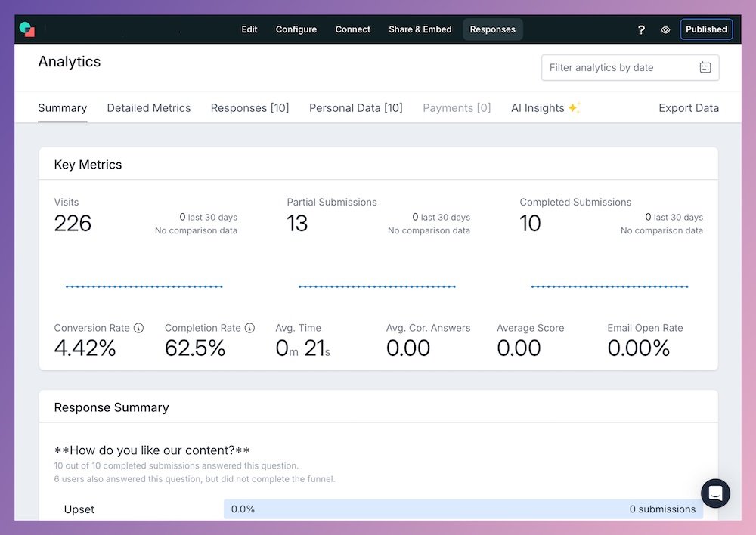
Task: Open the Edit section in the top bar
Action: (x=249, y=29)
